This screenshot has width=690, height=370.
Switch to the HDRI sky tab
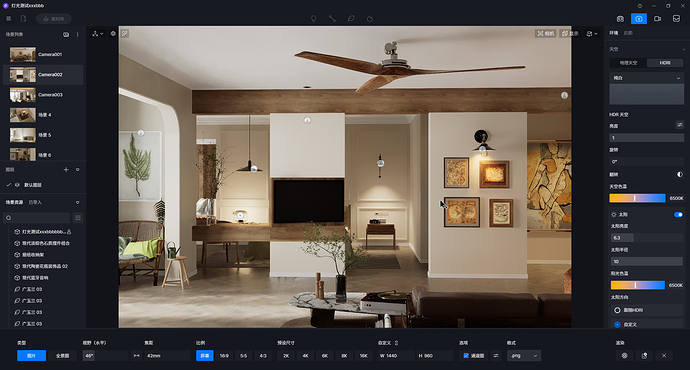click(665, 63)
